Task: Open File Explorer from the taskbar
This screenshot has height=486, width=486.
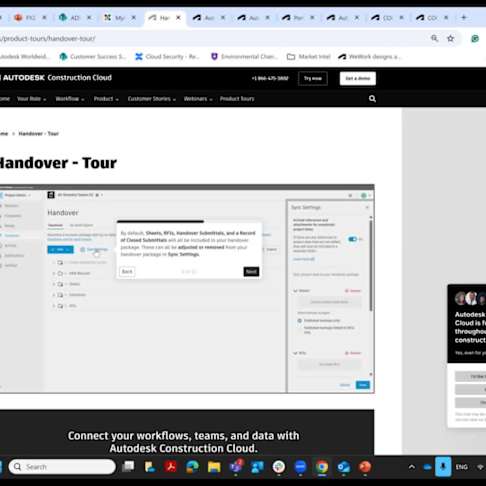Action: 214,467
